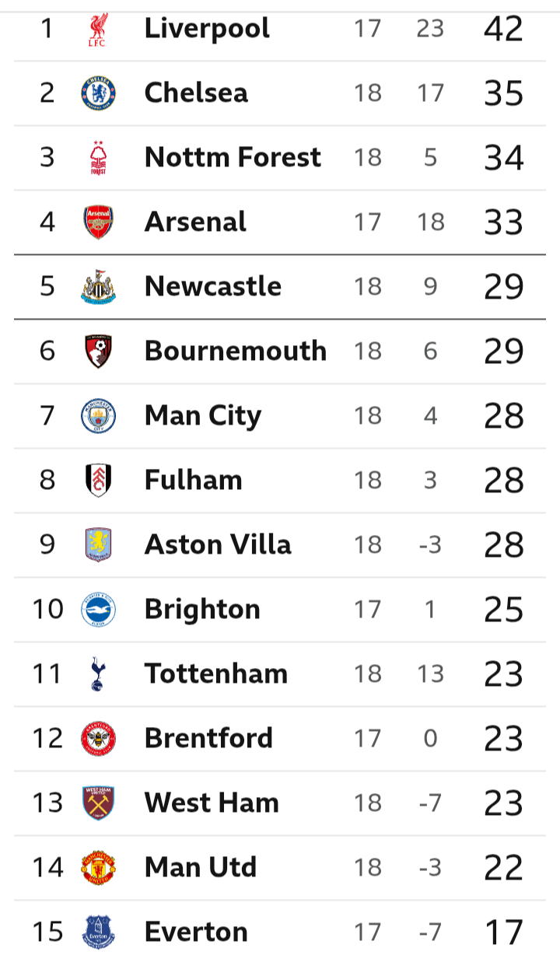Viewport: 560px width, 962px height.
Task: Select the Tottenham cockerel crest
Action: point(99,674)
